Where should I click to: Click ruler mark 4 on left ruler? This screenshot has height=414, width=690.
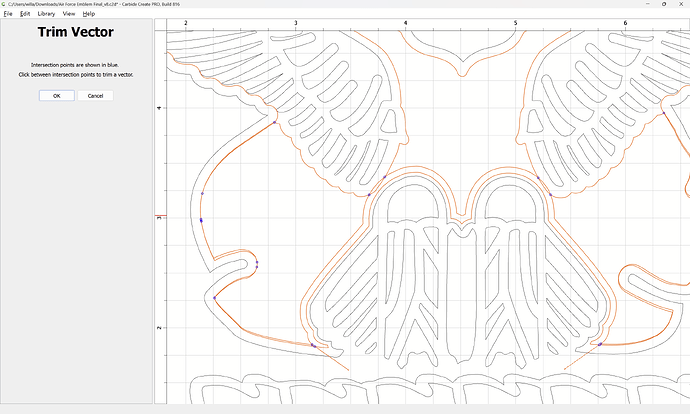(x=159, y=108)
